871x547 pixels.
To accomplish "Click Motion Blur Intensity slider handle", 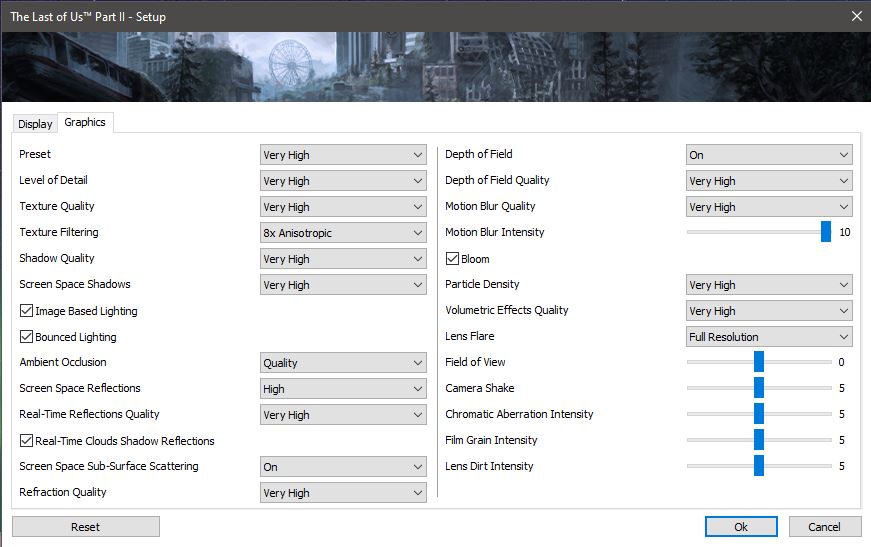I will [826, 232].
